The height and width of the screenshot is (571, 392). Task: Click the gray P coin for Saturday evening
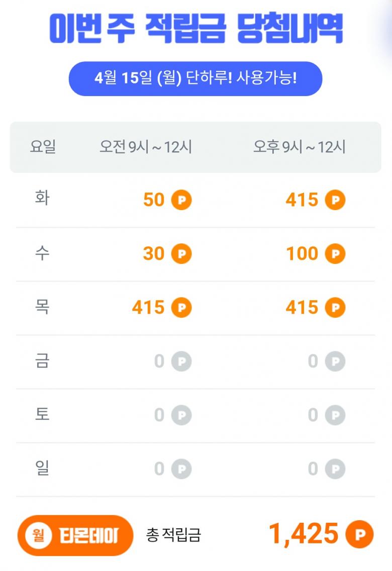[x=335, y=415]
